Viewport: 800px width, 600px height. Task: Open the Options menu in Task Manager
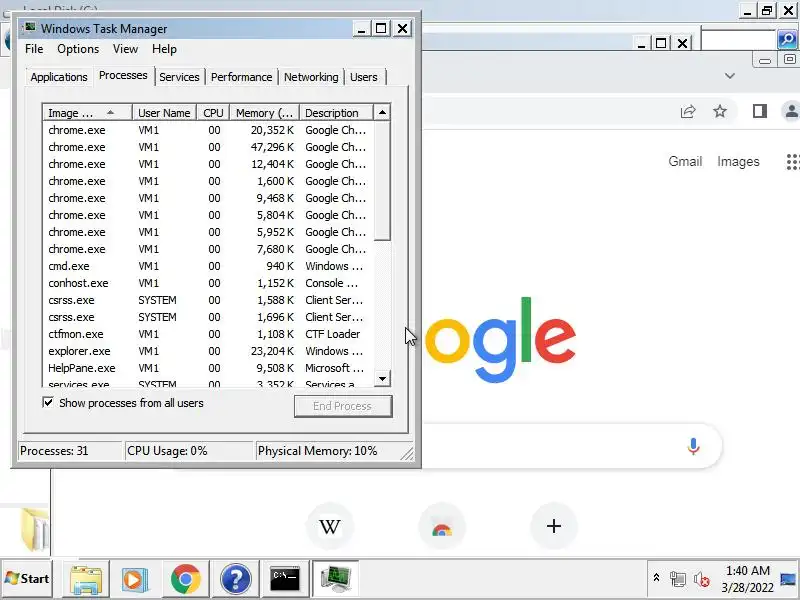[x=78, y=49]
